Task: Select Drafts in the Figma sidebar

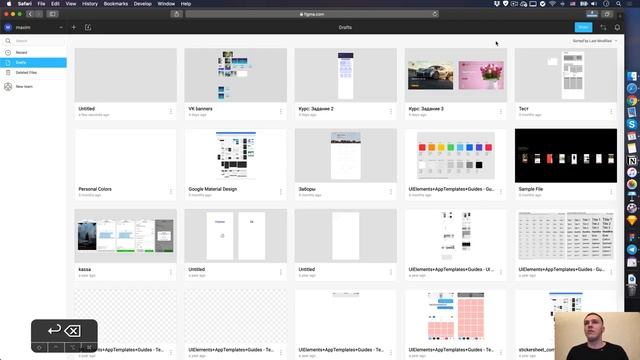Action: click(33, 62)
